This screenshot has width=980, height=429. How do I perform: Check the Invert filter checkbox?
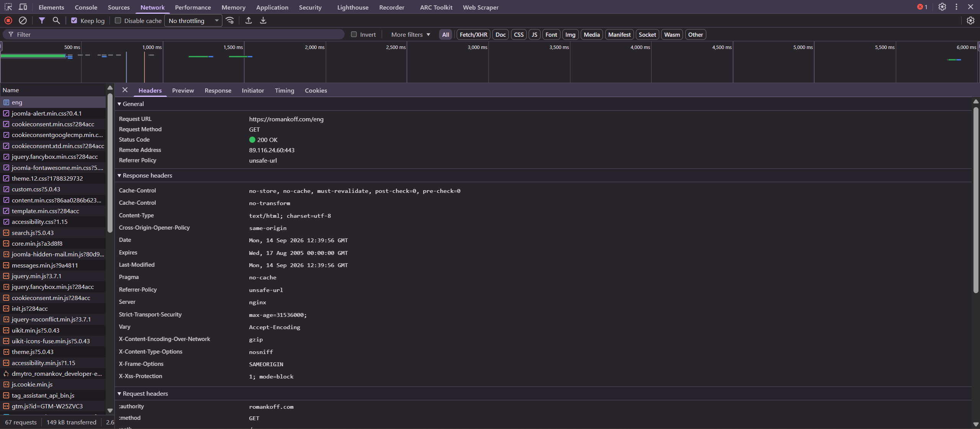click(x=354, y=34)
